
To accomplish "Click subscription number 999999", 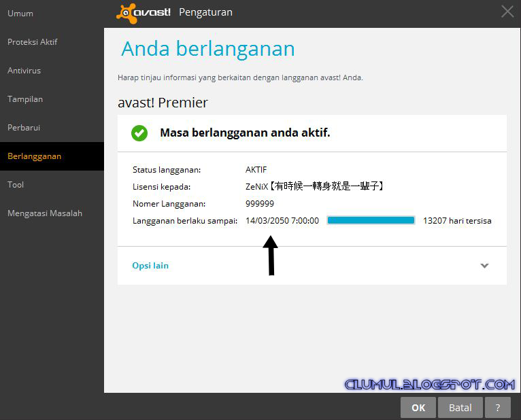I will point(260,203).
